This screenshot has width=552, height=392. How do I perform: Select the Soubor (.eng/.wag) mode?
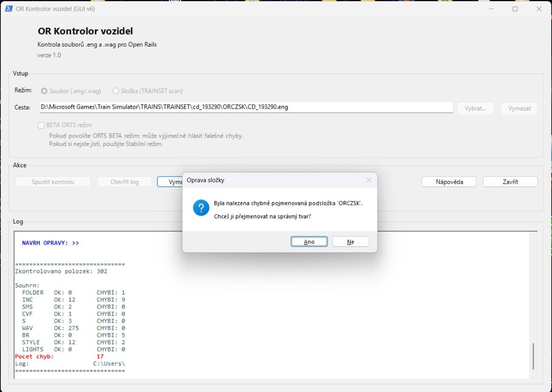pyautogui.click(x=44, y=91)
